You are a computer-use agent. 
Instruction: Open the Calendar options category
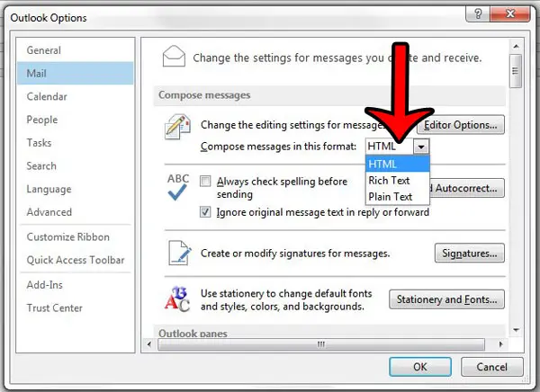(49, 96)
